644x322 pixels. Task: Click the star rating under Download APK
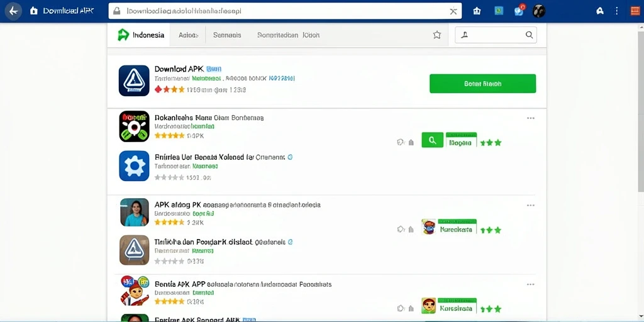(170, 89)
